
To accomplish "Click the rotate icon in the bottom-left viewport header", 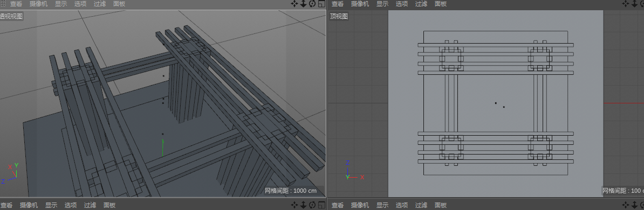I will pyautogui.click(x=312, y=205).
